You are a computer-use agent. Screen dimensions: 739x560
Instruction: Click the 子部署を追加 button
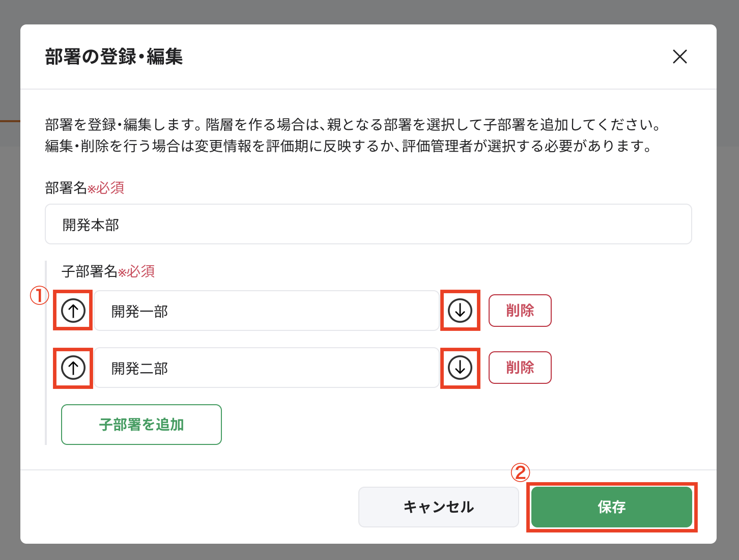(141, 425)
